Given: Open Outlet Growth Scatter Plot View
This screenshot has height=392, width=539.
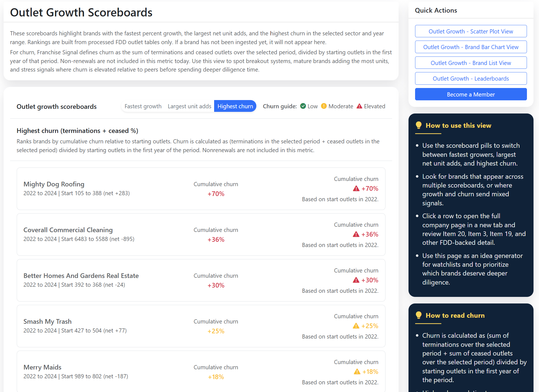Looking at the screenshot, I should (x=471, y=31).
